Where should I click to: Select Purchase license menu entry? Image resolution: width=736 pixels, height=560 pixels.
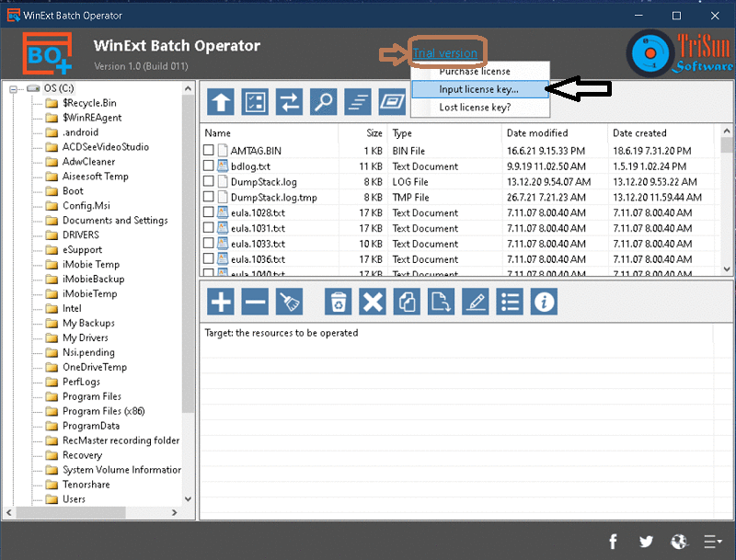point(475,71)
